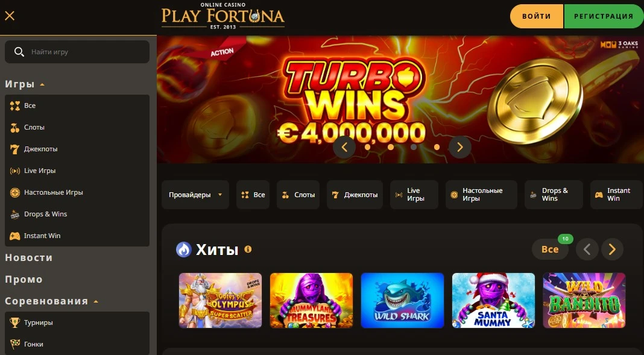The height and width of the screenshot is (355, 644).
Task: Open the Провайдеры dropdown
Action: coord(195,195)
